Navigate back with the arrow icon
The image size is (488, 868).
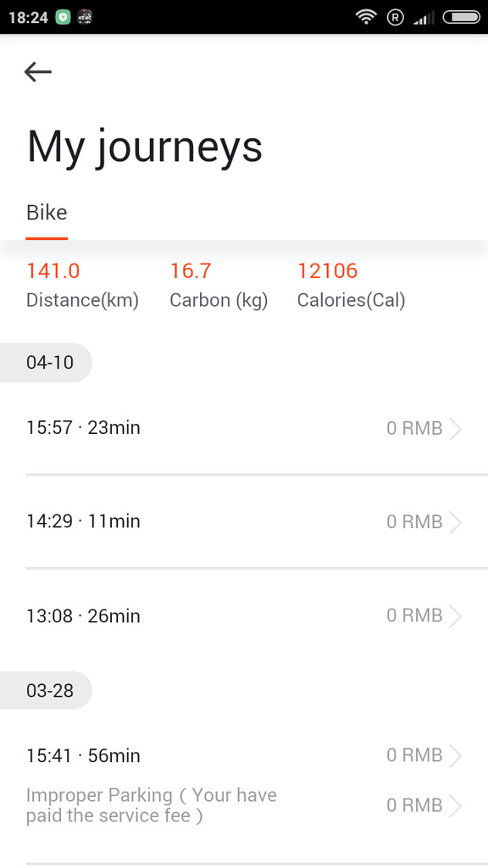point(37,72)
